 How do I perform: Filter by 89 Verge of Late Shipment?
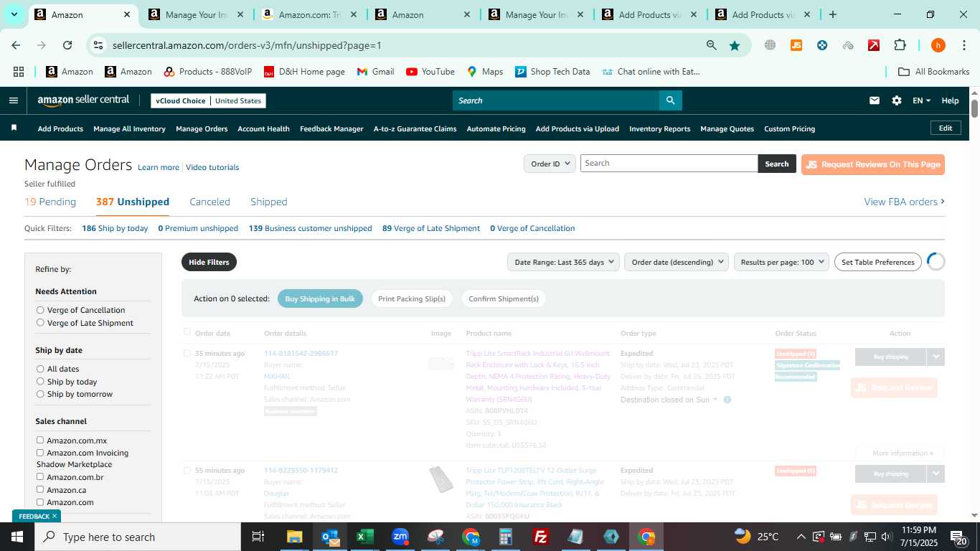431,228
